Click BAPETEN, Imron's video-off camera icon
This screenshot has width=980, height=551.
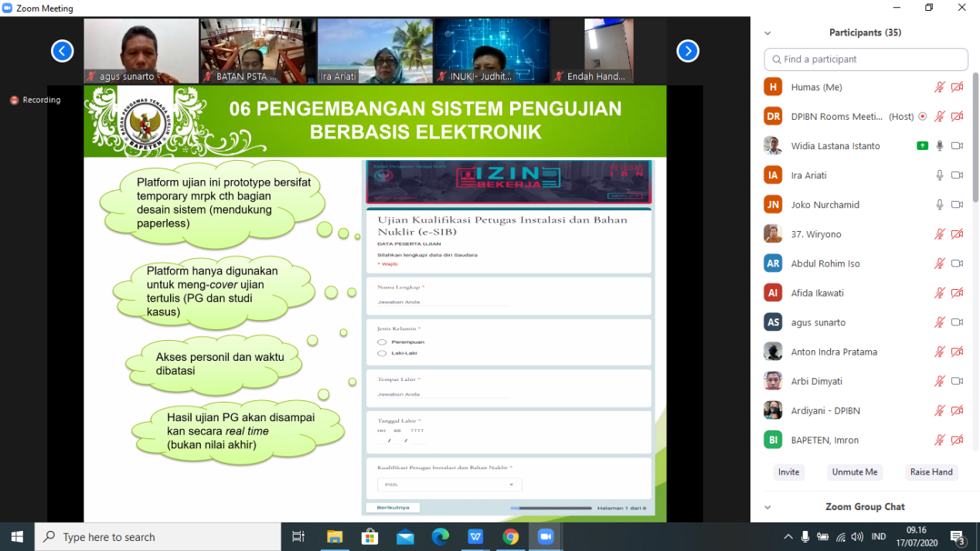point(957,440)
